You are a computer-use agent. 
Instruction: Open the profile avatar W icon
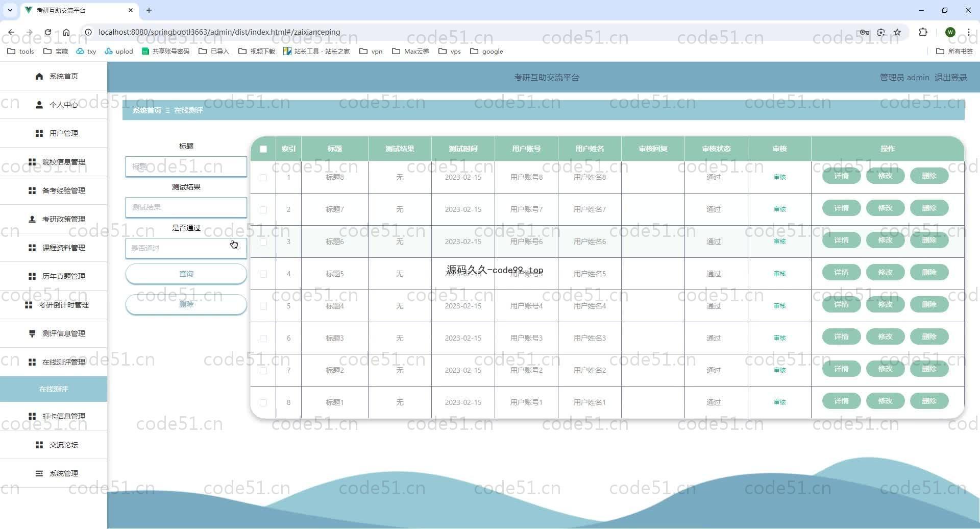coord(950,32)
